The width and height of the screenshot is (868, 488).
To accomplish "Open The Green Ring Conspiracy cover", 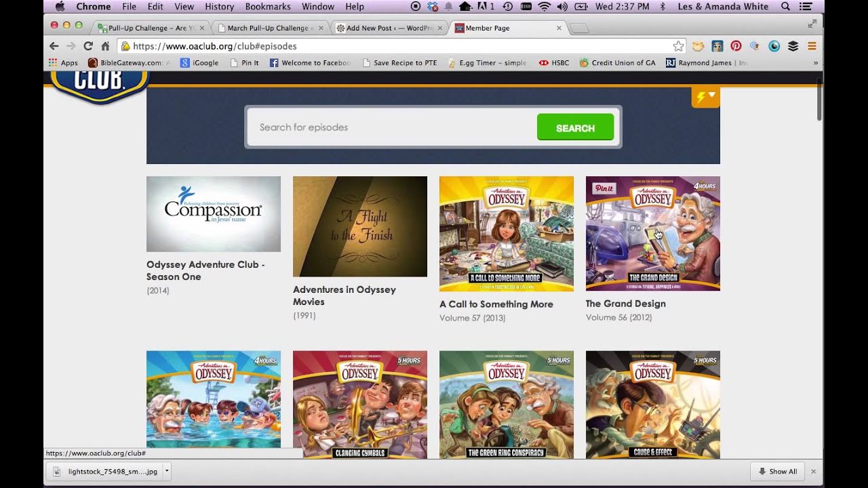I will coord(507,405).
